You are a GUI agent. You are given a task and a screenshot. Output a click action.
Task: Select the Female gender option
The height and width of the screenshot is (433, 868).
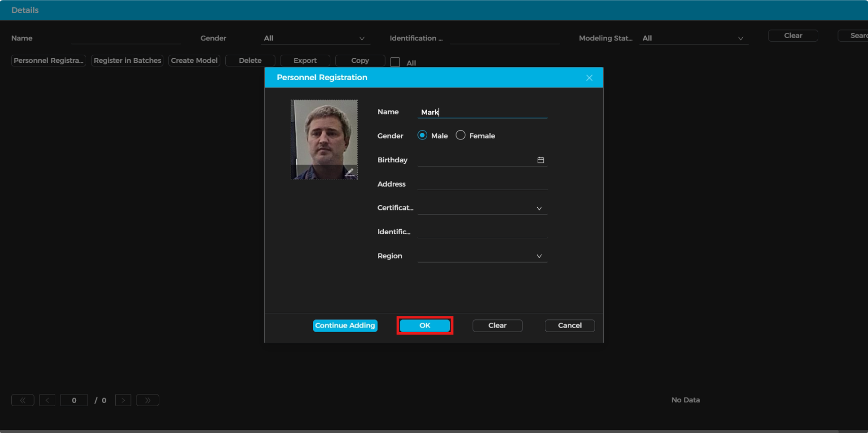click(461, 135)
